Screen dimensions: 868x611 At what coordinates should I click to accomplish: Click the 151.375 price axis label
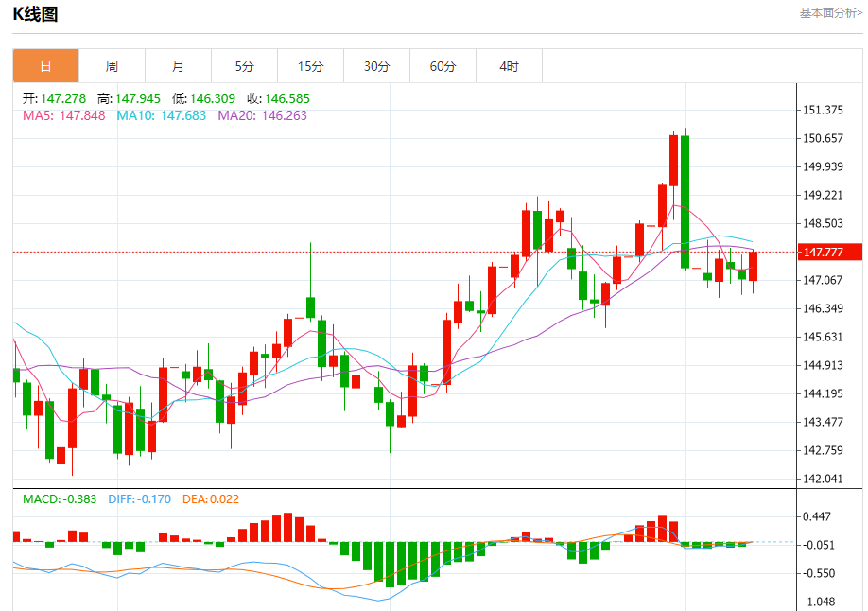coord(824,110)
